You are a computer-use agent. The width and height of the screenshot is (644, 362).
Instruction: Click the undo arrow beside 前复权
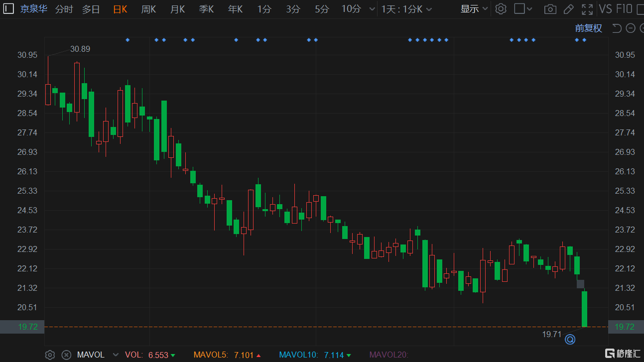(x=617, y=28)
